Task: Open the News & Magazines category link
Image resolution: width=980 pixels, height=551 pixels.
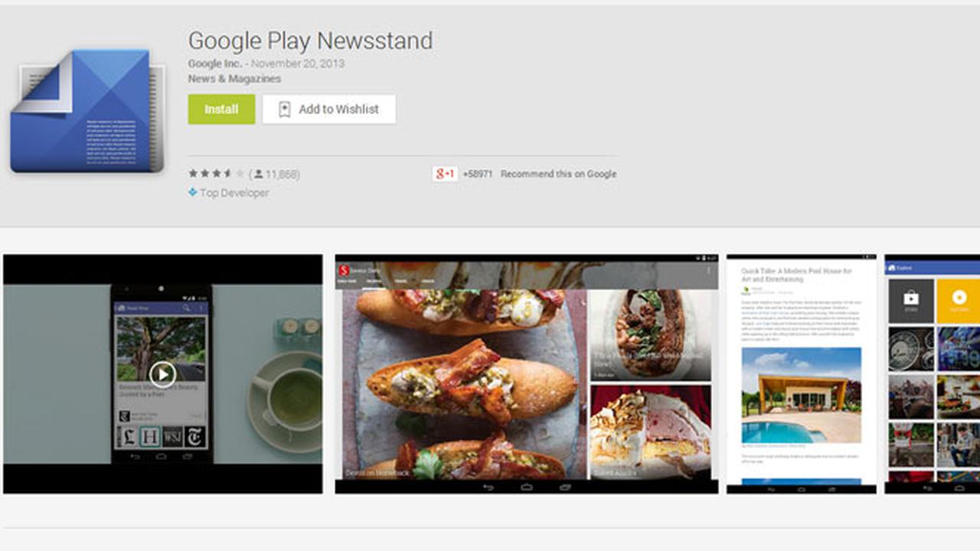Action: [234, 78]
